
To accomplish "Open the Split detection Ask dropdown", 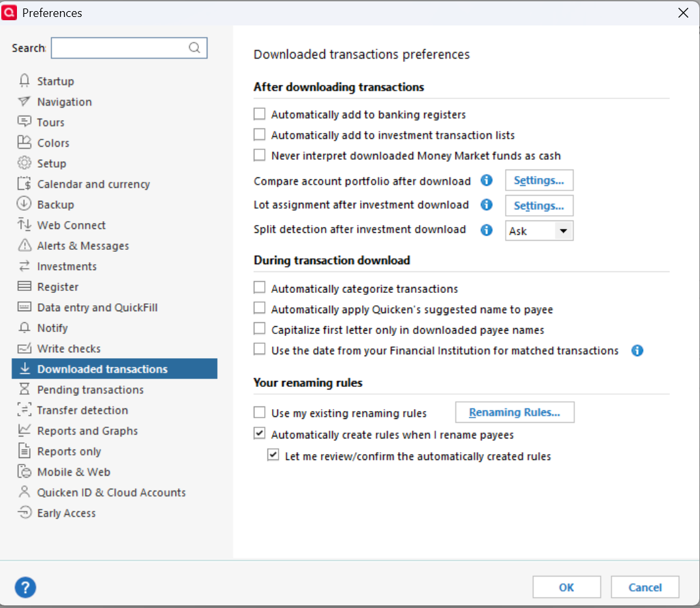I will [x=540, y=231].
